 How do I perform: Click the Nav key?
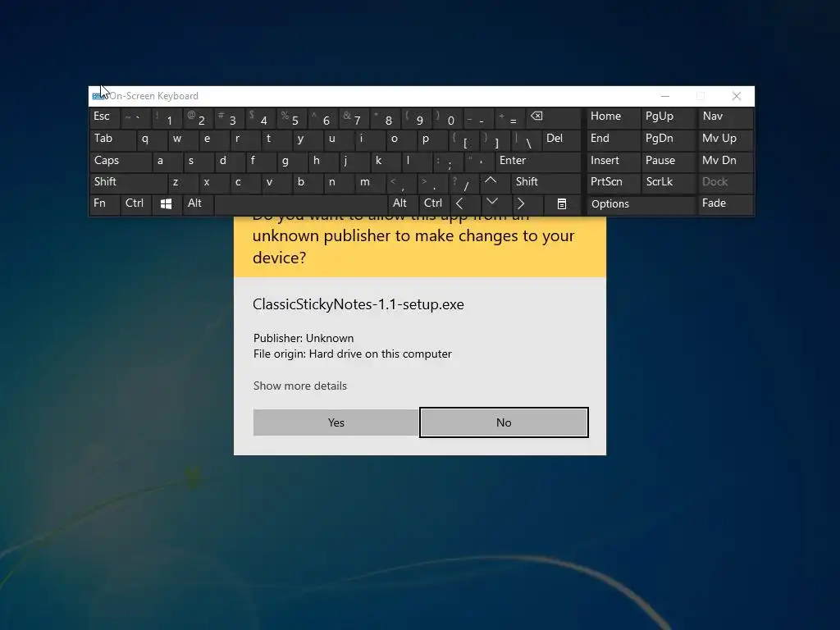(725, 117)
